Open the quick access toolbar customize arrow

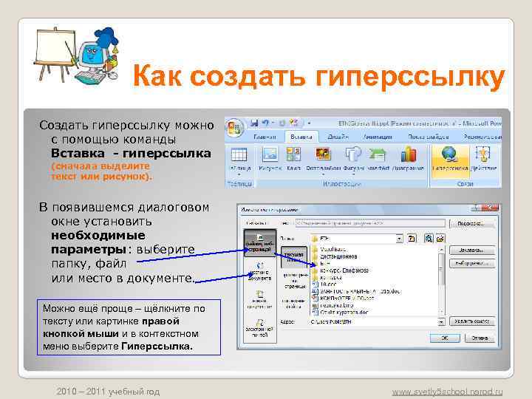click(x=309, y=123)
